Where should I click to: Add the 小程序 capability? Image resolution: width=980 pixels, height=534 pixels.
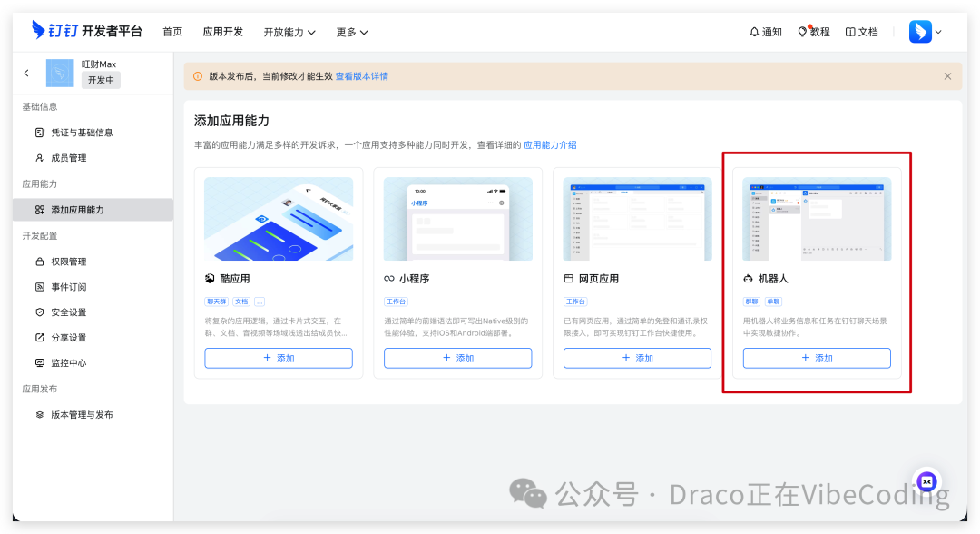458,359
